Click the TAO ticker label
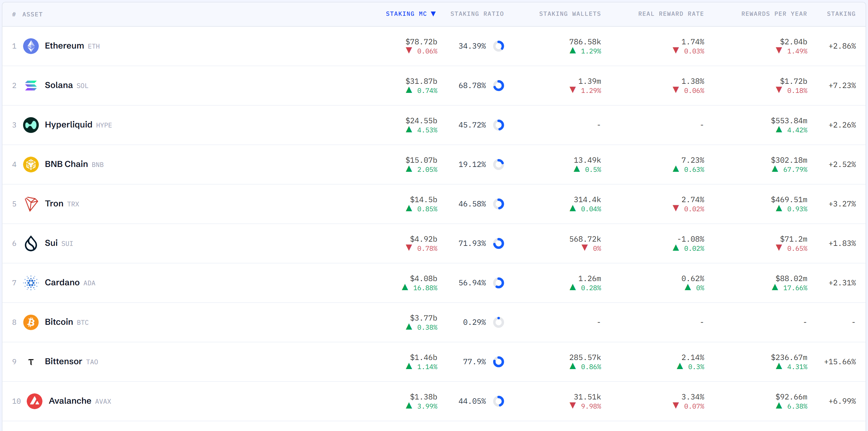Screen dimensions: 868x431 point(92,362)
